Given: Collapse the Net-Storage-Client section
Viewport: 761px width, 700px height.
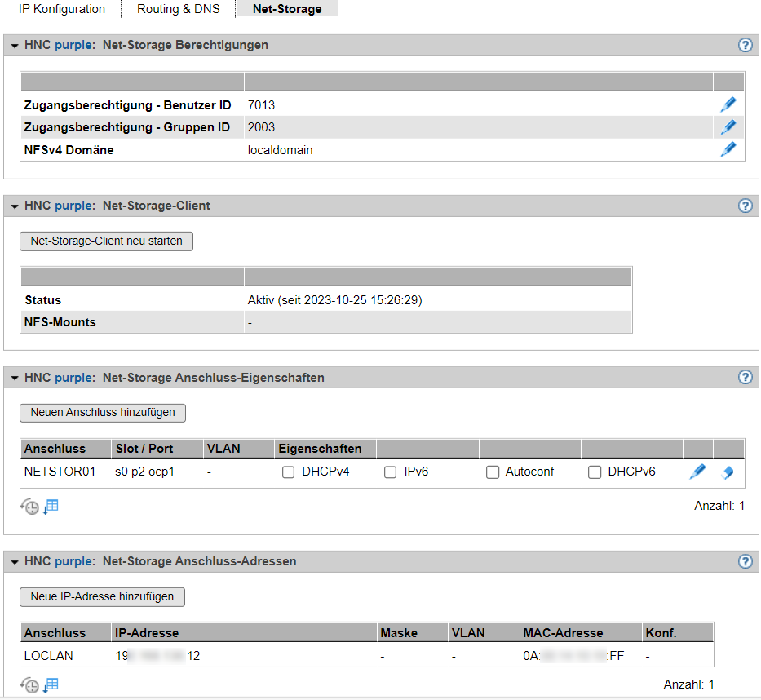Looking at the screenshot, I should point(15,206).
